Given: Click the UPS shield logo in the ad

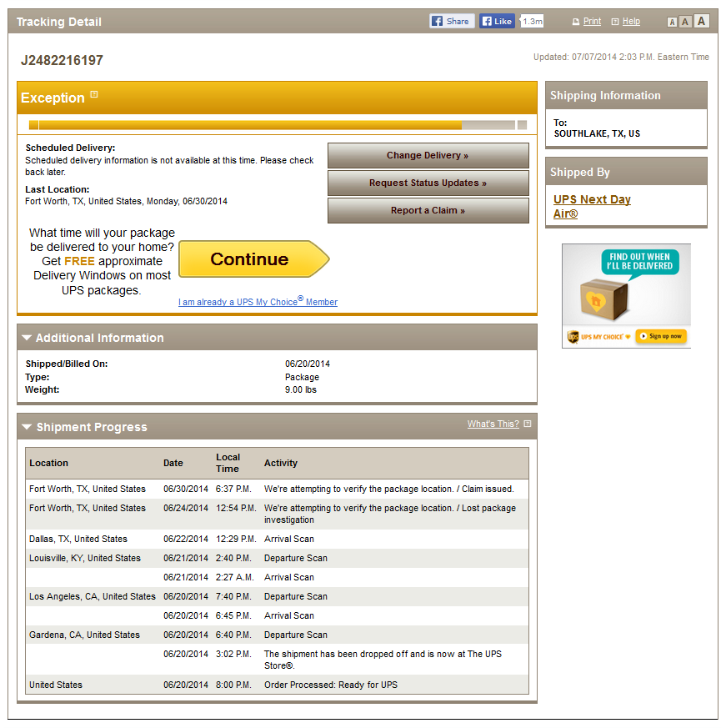Looking at the screenshot, I should click(573, 336).
